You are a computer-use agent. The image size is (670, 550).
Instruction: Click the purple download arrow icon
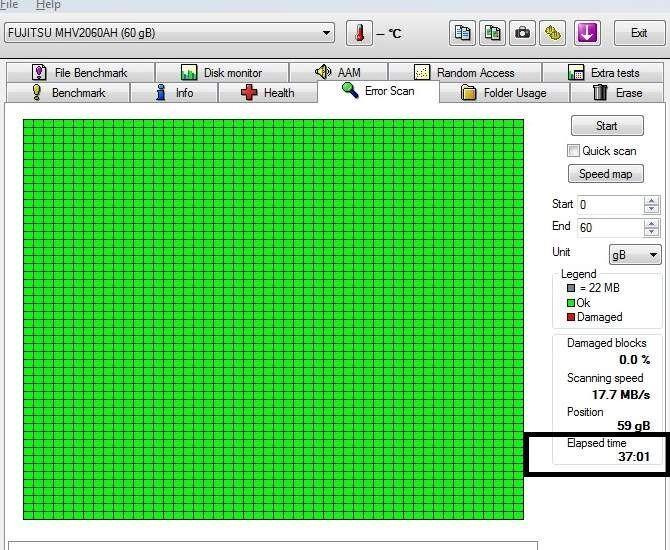pyautogui.click(x=587, y=33)
